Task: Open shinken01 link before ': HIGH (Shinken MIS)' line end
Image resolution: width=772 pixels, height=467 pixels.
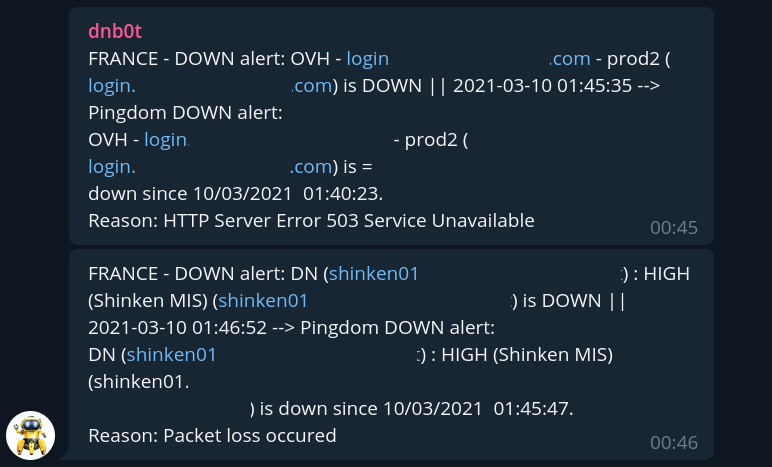Action: (171, 355)
